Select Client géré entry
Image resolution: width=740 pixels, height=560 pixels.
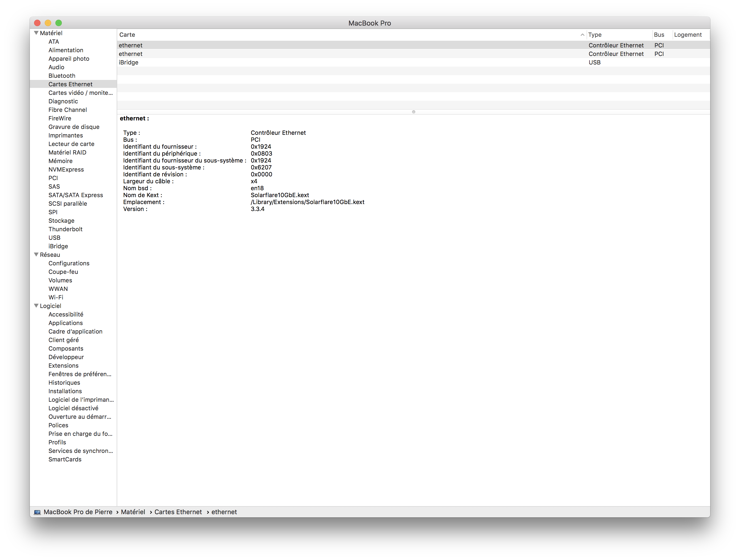tap(63, 340)
